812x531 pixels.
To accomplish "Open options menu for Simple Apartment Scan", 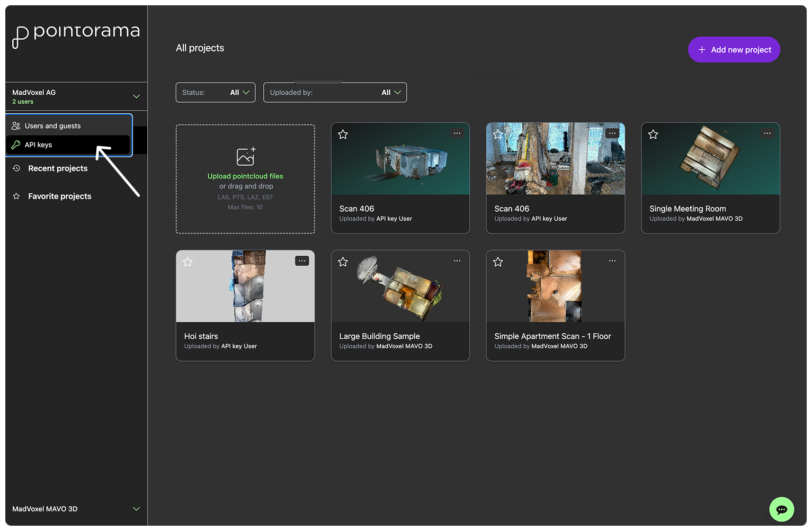I will [612, 261].
